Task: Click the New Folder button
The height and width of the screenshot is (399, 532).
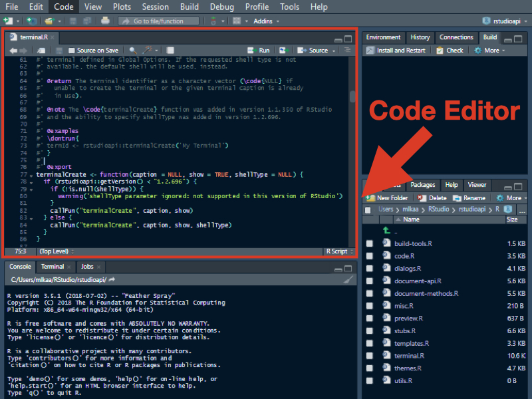Action: tap(387, 198)
